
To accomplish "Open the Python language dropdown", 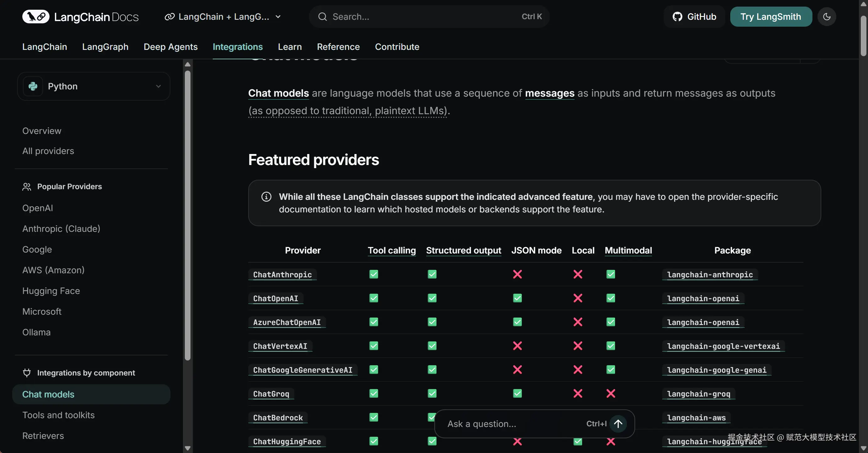I will [x=158, y=86].
